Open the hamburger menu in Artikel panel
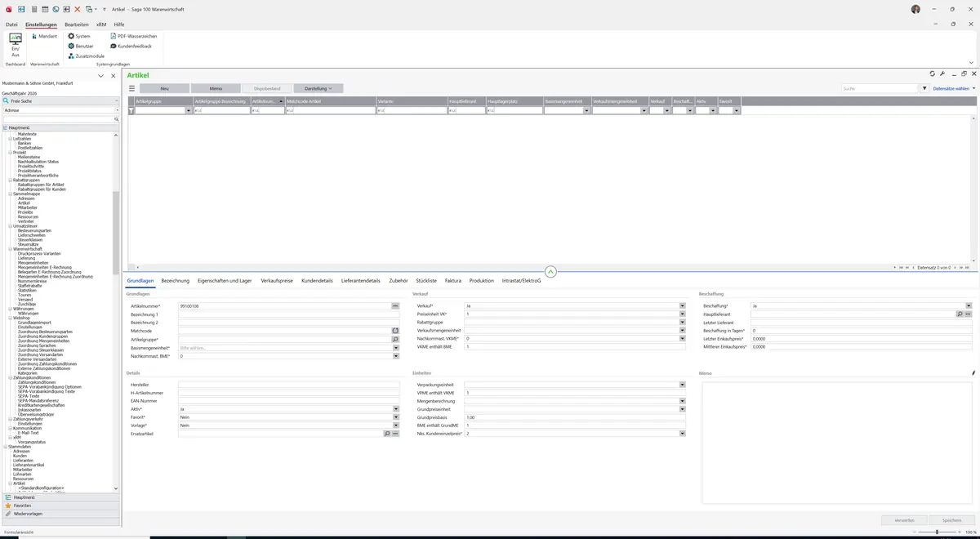 tap(132, 88)
